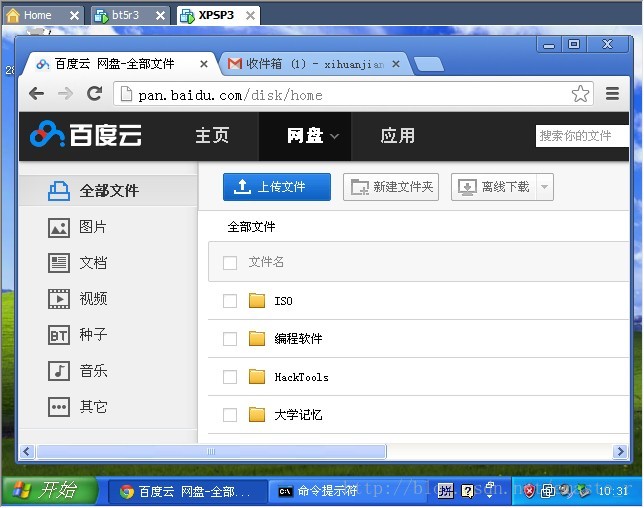Close the 收件箱 Gmail tab
644x508 pixels.
(396, 64)
